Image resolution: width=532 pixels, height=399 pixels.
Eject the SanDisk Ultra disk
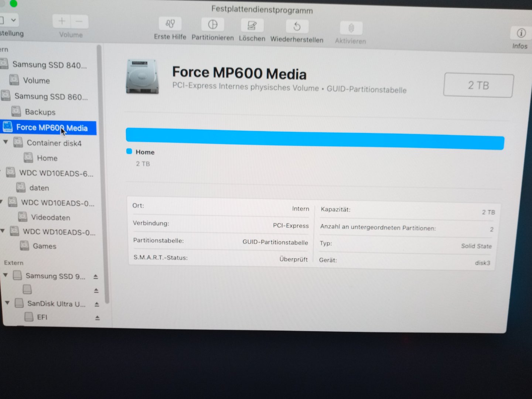pyautogui.click(x=97, y=304)
